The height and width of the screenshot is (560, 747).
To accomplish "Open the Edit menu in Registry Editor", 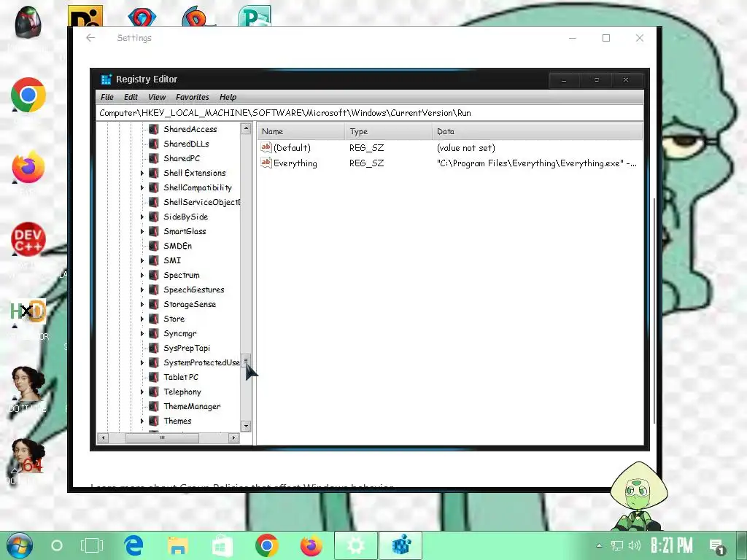I will click(131, 97).
